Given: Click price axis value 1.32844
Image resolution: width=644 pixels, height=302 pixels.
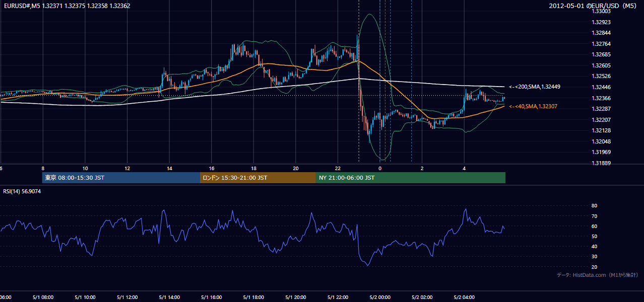Looking at the screenshot, I should click(601, 33).
